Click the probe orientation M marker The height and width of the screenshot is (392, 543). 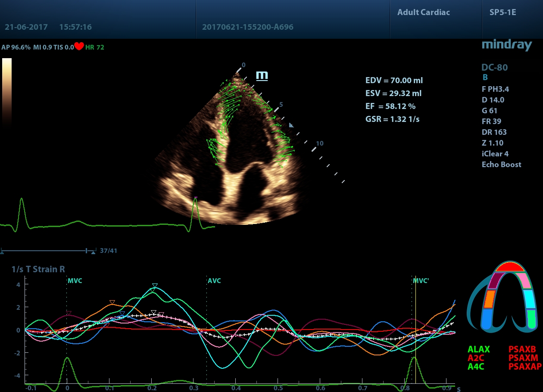(x=262, y=76)
